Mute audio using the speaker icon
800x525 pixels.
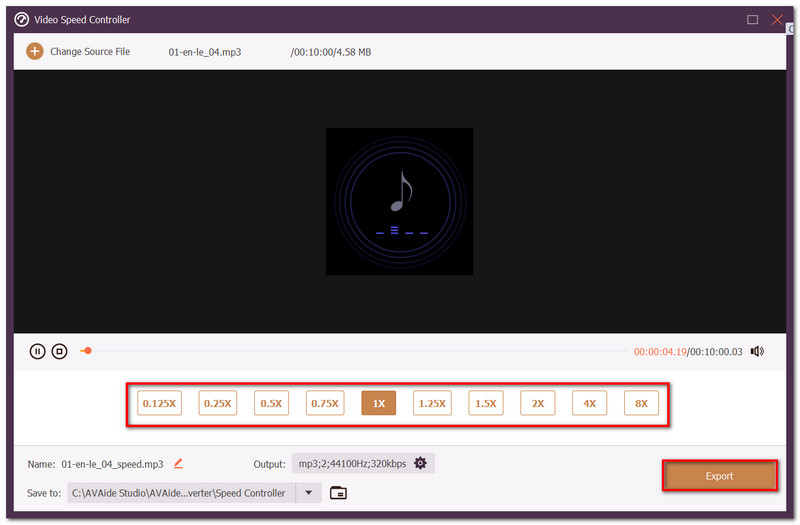click(757, 352)
